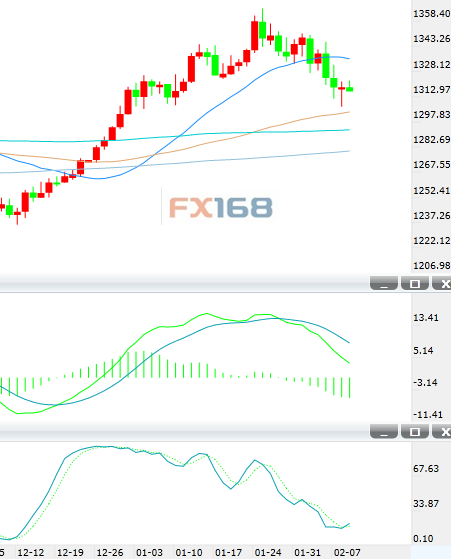This screenshot has width=451, height=559.
Task: Click date label 12-26
Action: click(x=110, y=553)
